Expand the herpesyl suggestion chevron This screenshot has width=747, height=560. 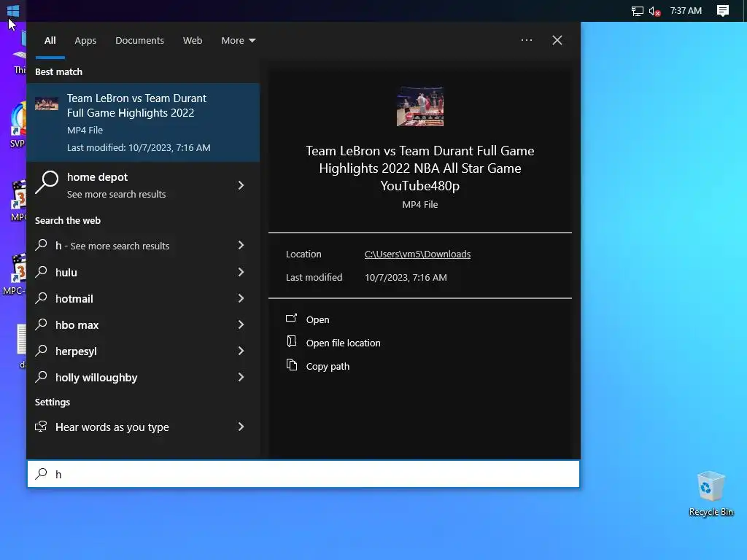coord(241,351)
